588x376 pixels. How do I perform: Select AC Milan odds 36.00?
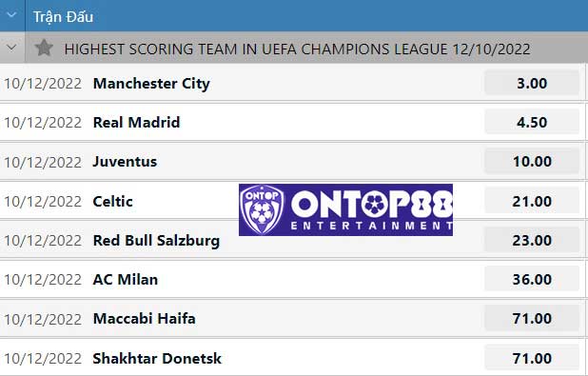532,279
